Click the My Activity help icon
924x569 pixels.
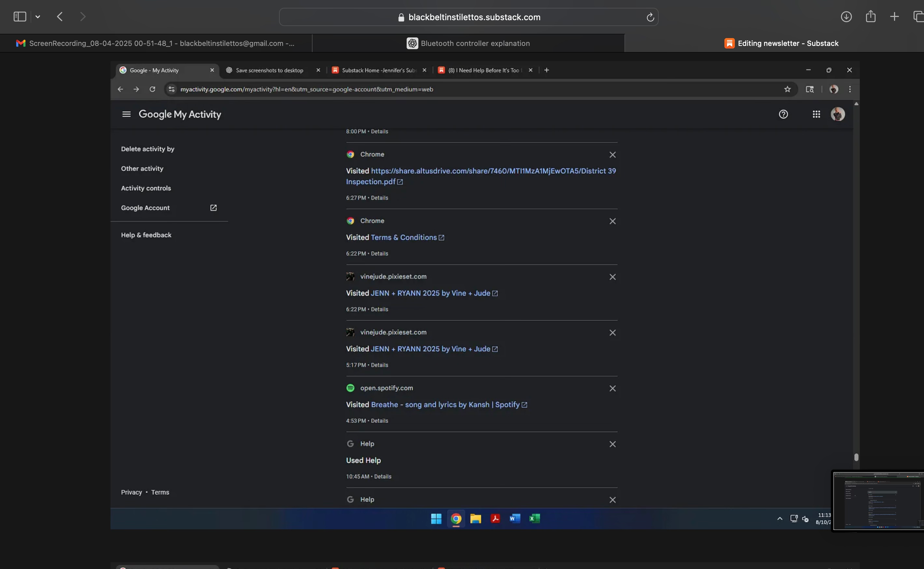pos(783,114)
